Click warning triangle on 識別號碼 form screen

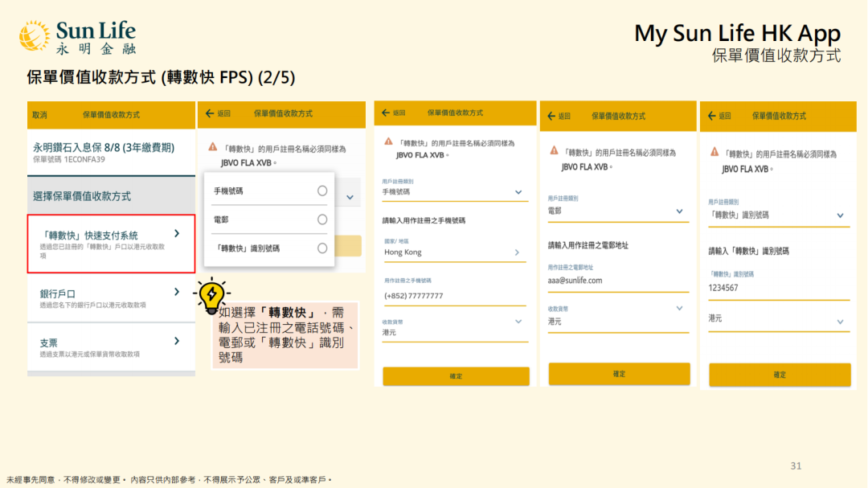point(714,151)
